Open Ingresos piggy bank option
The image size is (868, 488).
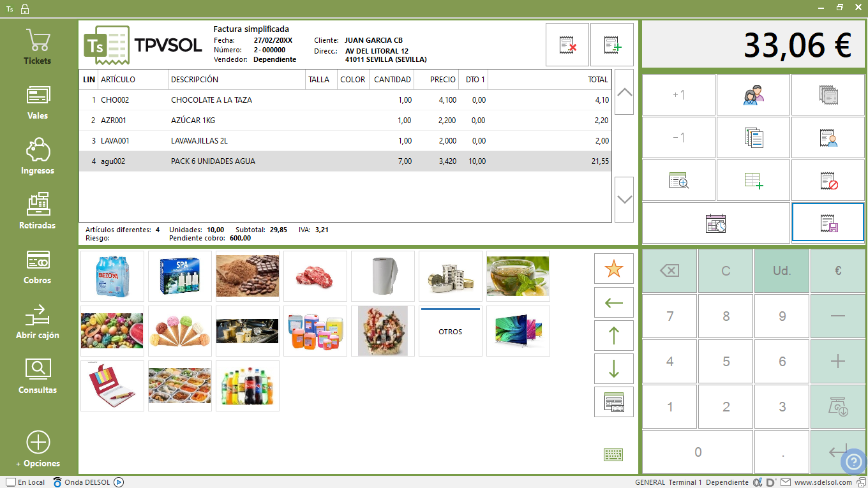[x=38, y=157]
